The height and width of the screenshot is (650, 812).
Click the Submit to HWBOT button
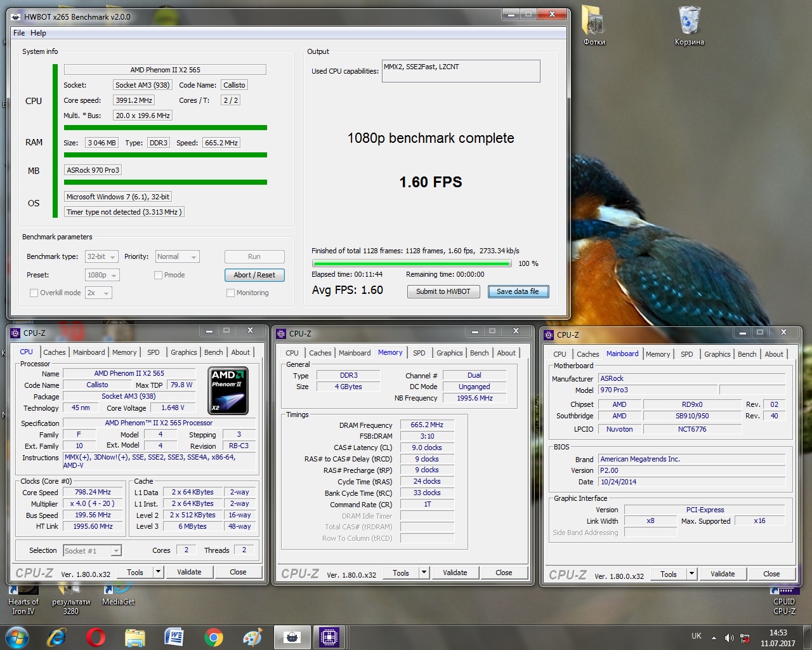pos(443,291)
